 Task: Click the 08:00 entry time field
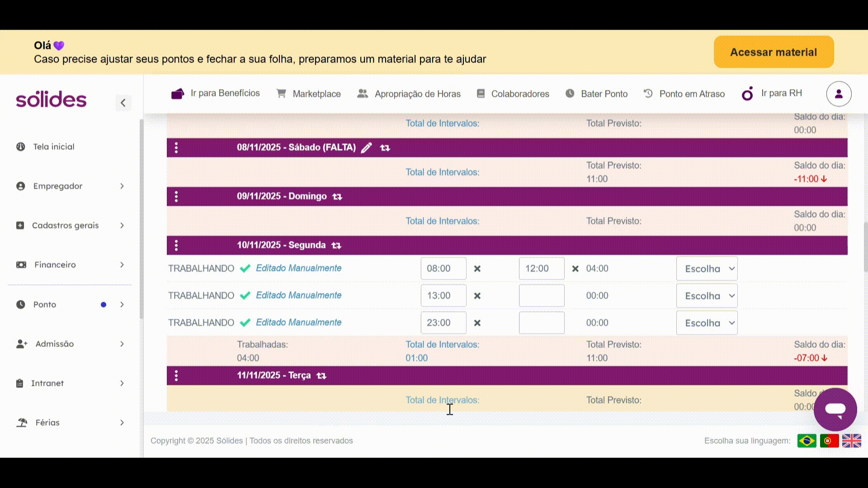tap(443, 269)
